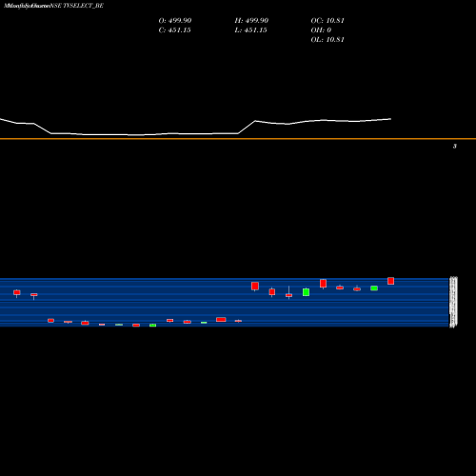Click the OL: 10.81 reading

tap(327, 40)
